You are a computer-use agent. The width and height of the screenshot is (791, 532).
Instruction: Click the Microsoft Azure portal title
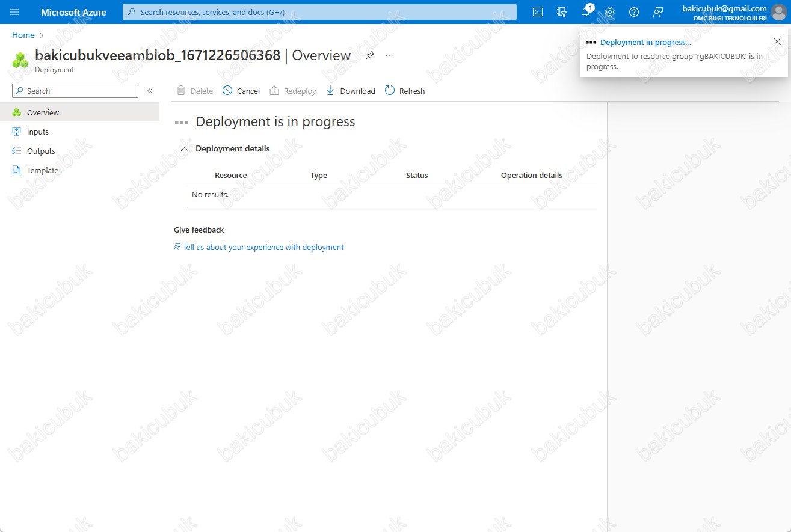coord(73,12)
